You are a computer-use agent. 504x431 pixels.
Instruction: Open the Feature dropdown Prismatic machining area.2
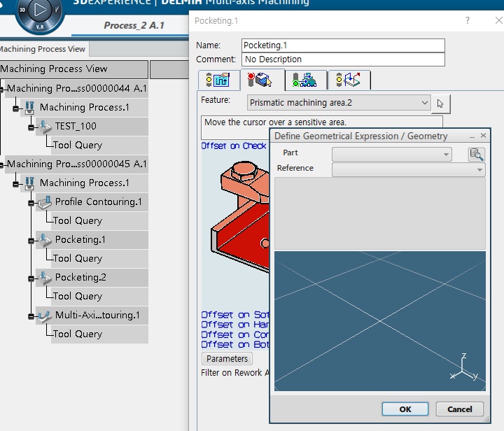[x=339, y=103]
